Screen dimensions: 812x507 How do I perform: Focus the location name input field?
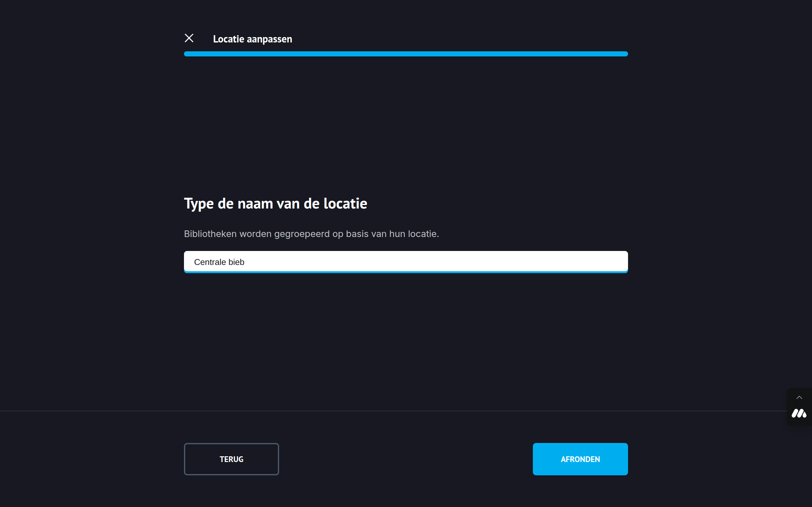coord(406,261)
